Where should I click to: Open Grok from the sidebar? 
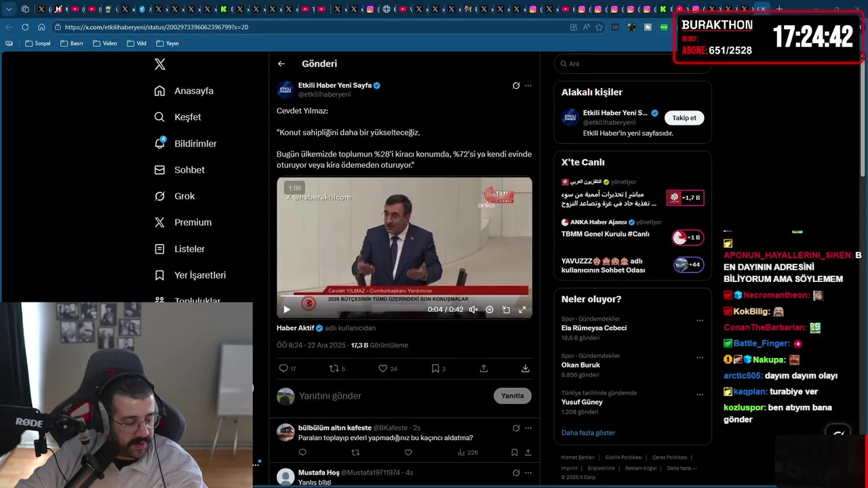tap(174, 196)
